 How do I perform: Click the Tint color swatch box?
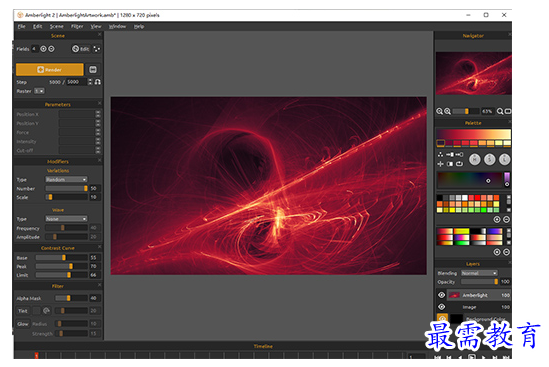37,311
